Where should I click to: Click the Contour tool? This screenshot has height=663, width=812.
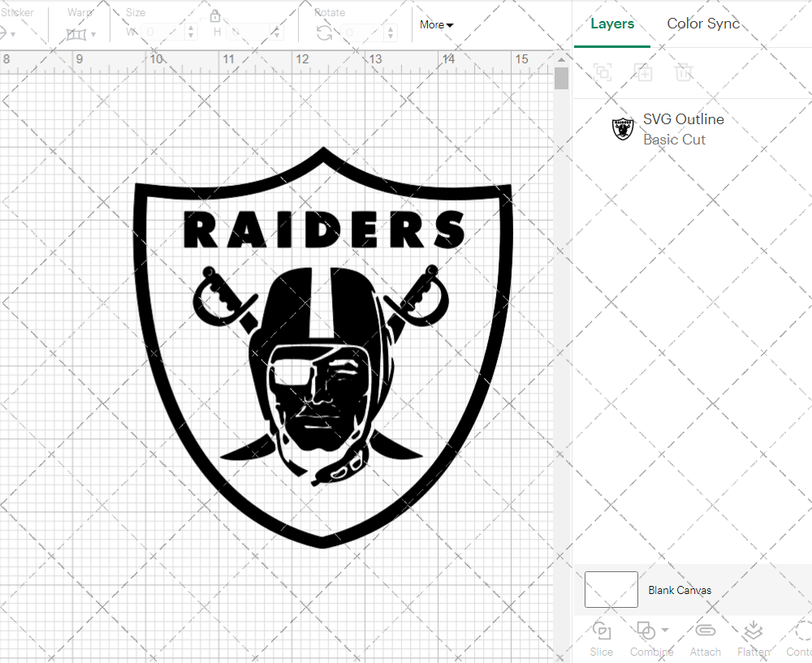[800, 639]
